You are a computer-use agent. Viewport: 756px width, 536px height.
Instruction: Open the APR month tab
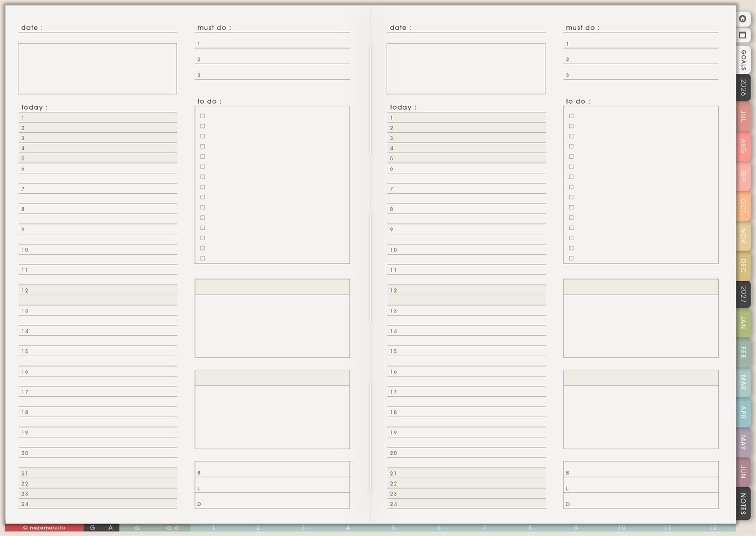point(744,412)
